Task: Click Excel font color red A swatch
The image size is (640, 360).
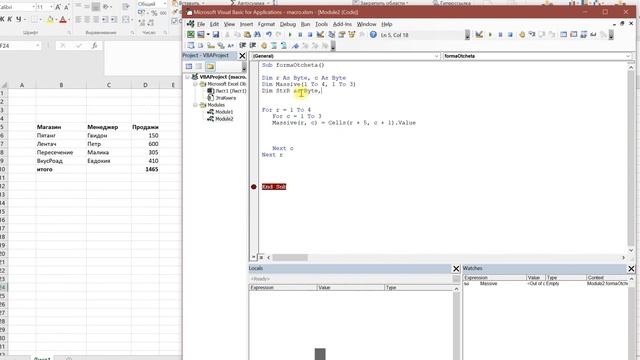Action: click(x=63, y=19)
